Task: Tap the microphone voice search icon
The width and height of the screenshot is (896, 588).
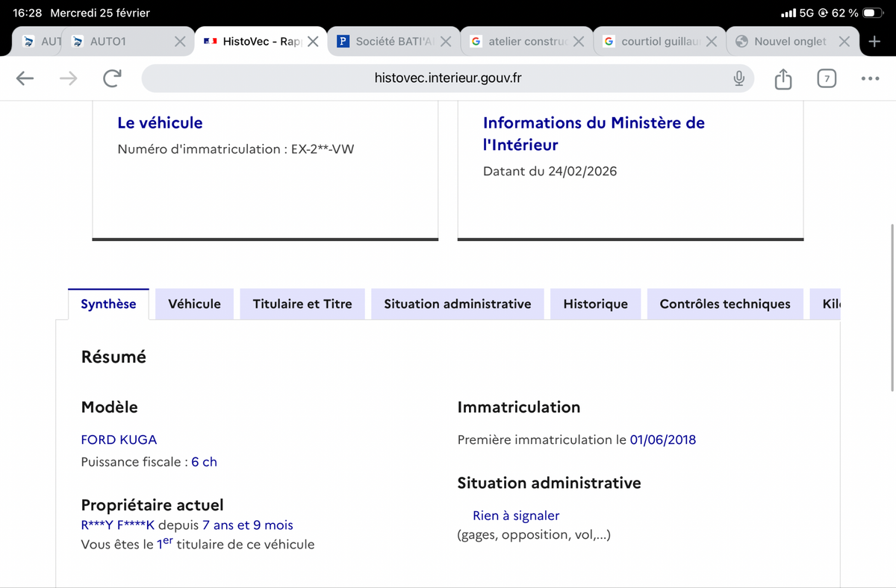Action: (738, 78)
